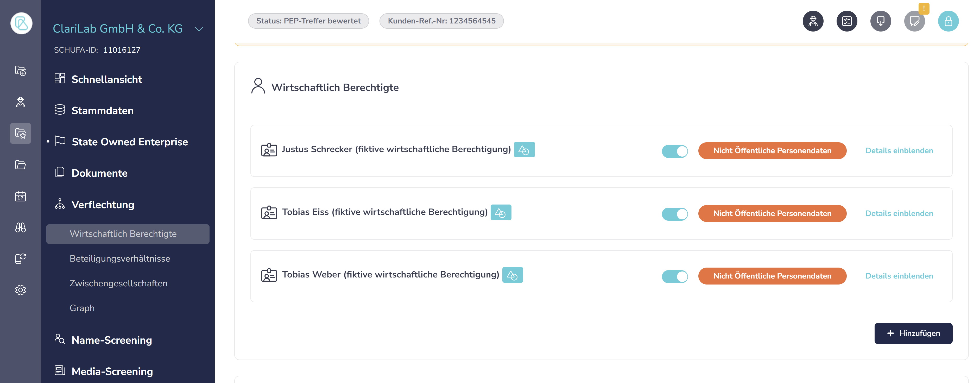
Task: Toggle the switch for Justus Schrecker
Action: click(x=675, y=151)
